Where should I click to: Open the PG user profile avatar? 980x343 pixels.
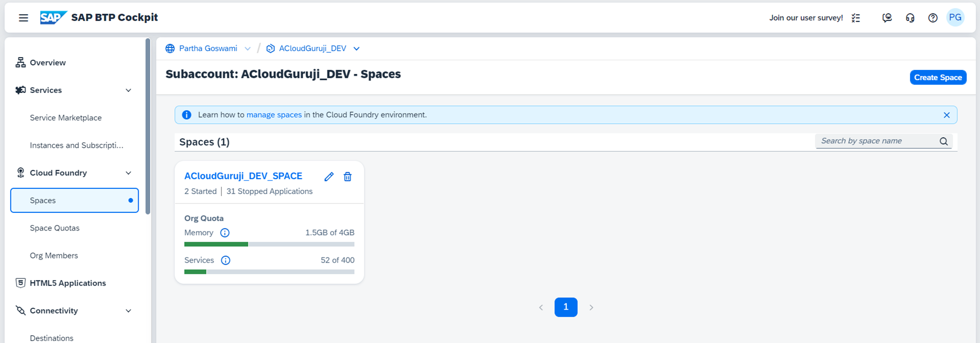(955, 18)
